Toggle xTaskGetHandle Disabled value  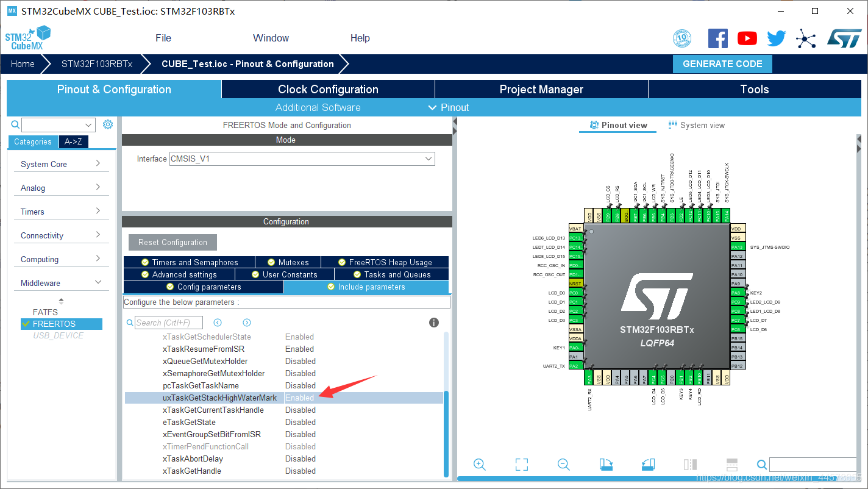pyautogui.click(x=301, y=471)
